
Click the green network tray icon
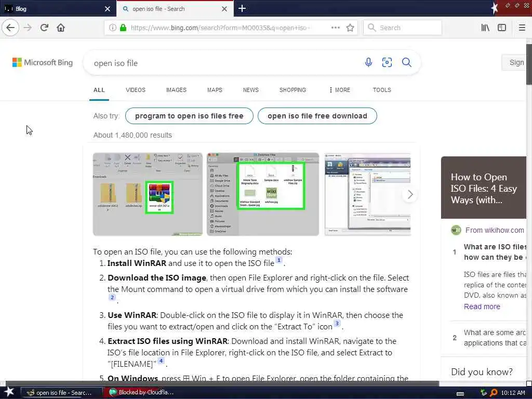point(484,393)
